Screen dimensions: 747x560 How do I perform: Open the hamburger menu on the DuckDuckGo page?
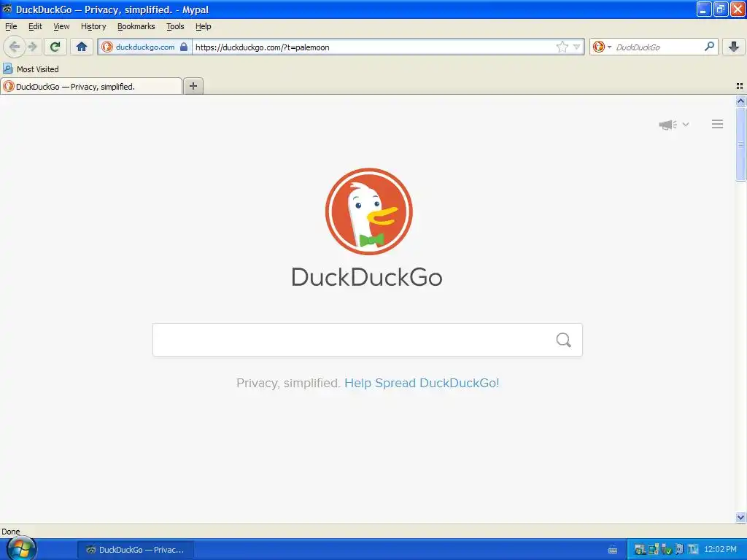click(718, 124)
